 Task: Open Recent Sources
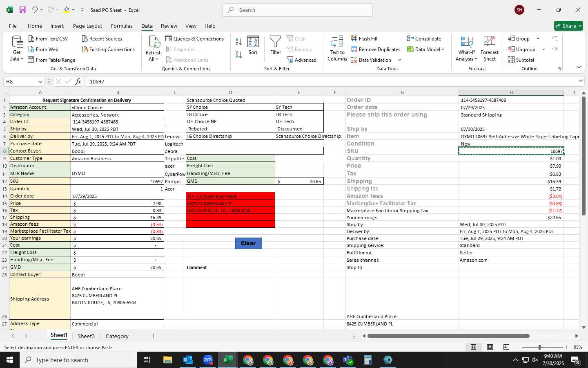pyautogui.click(x=102, y=39)
